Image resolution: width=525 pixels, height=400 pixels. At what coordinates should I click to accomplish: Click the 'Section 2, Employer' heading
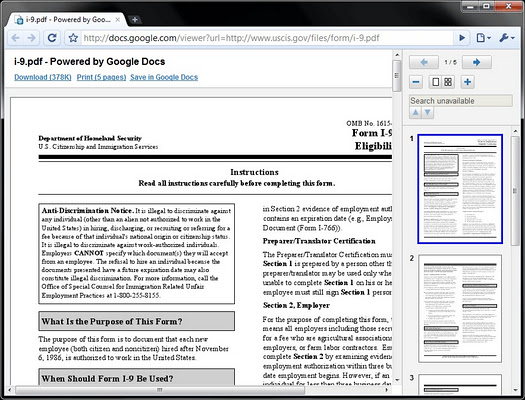296,305
